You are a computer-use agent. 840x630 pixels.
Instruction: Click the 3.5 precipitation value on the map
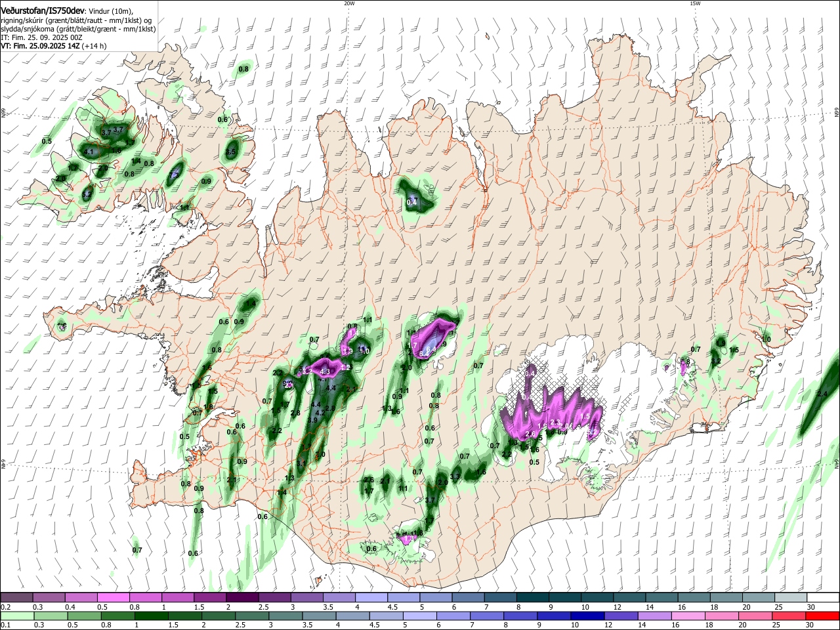click(x=230, y=152)
